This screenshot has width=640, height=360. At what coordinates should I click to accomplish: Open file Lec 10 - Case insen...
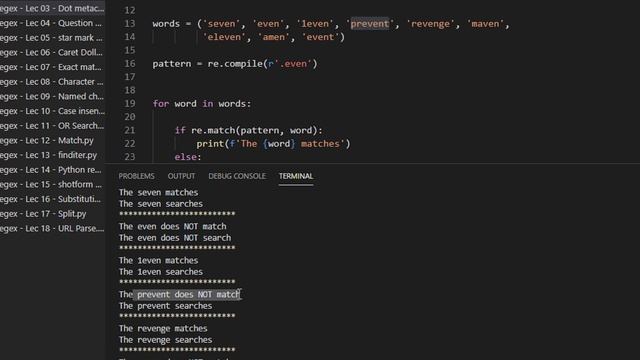(52, 111)
